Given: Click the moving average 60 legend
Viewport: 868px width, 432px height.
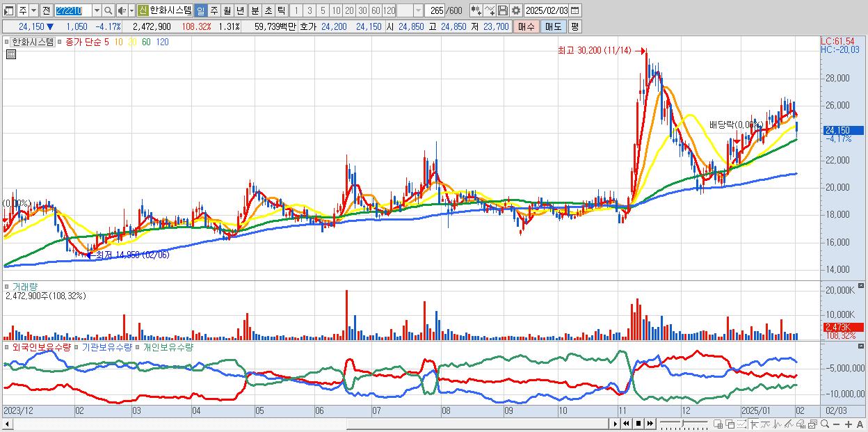Looking at the screenshot, I should tap(146, 42).
